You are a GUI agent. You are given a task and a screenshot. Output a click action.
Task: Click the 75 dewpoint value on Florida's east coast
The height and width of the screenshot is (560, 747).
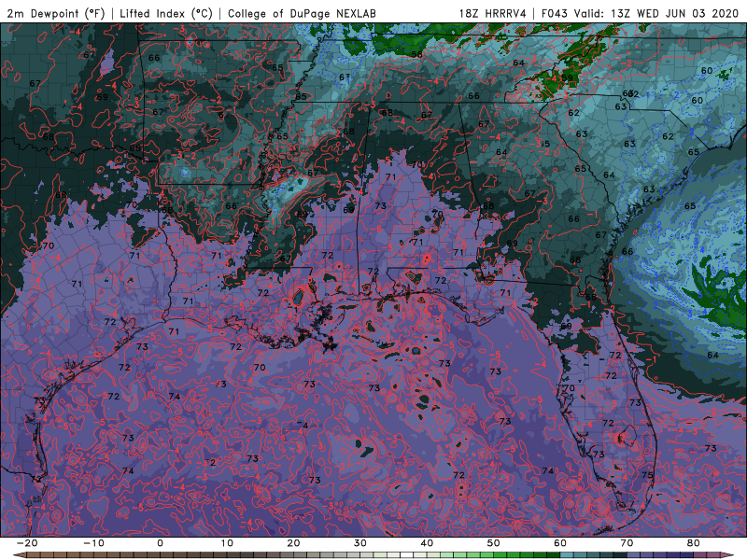pyautogui.click(x=647, y=475)
